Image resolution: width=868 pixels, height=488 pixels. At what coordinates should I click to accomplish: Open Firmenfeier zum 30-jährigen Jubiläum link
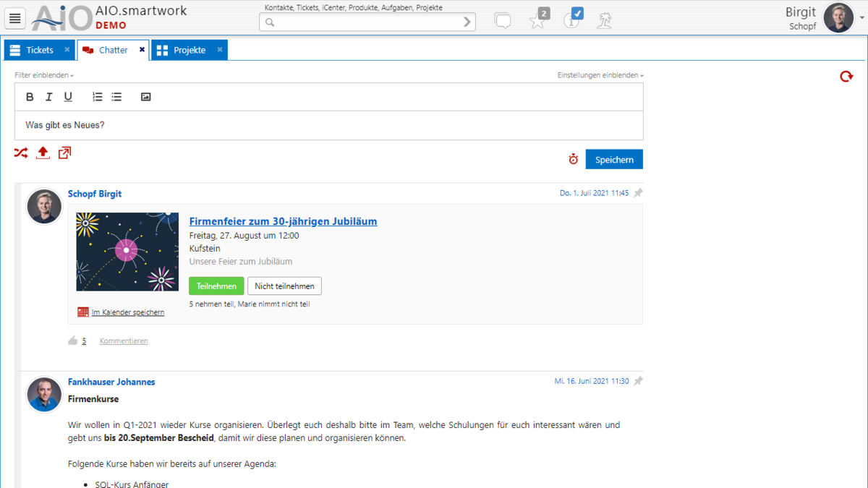click(283, 221)
